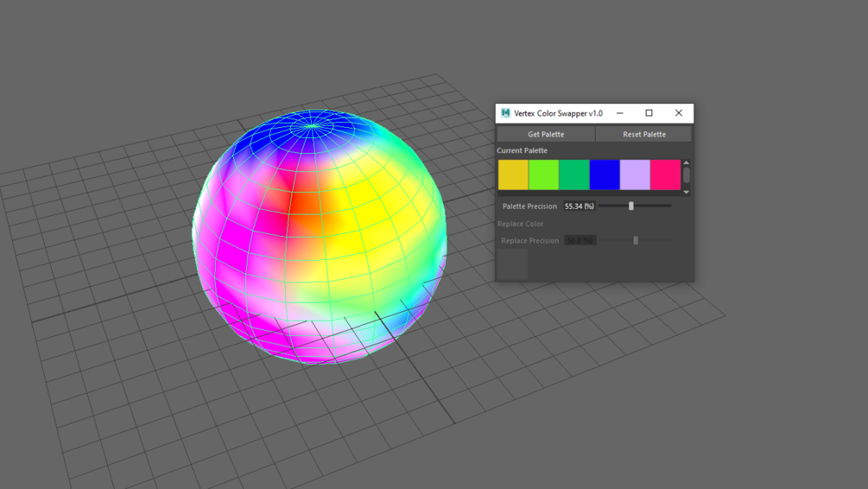868x489 pixels.
Task: Click the empty Replace Color swatch box
Action: pos(513,264)
